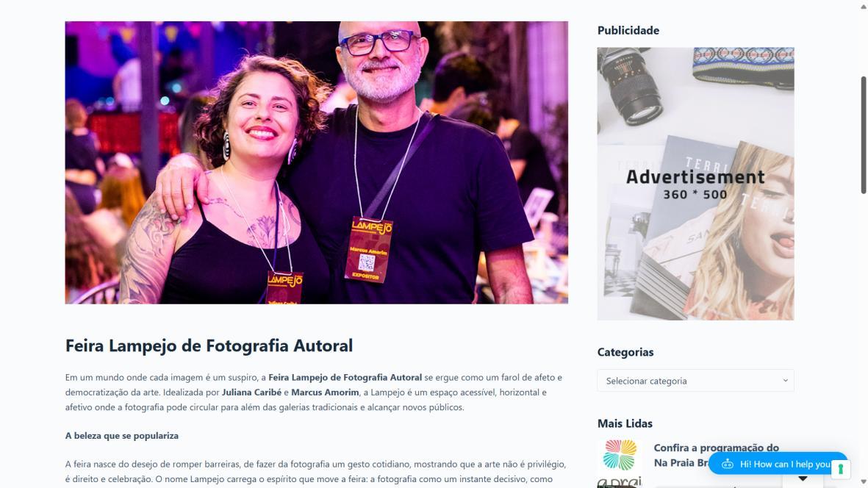
Task: Click subheading 'A beleza que se populariza'
Action: [x=122, y=436]
